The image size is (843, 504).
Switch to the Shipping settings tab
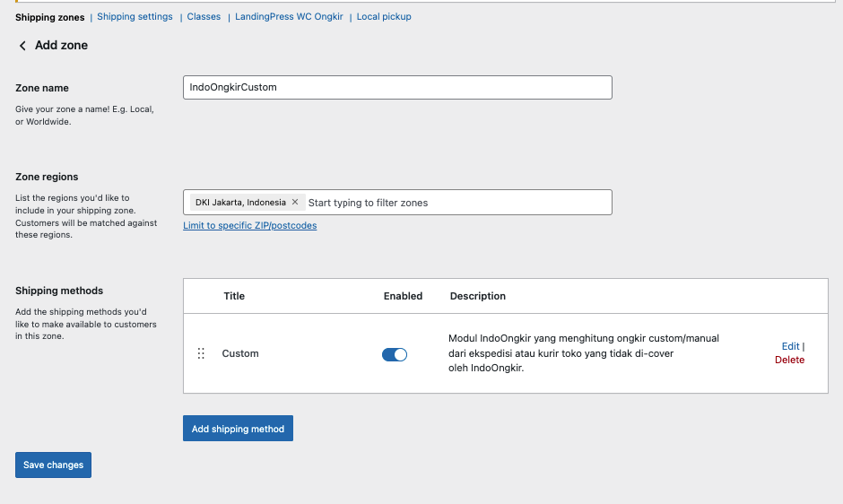(135, 17)
